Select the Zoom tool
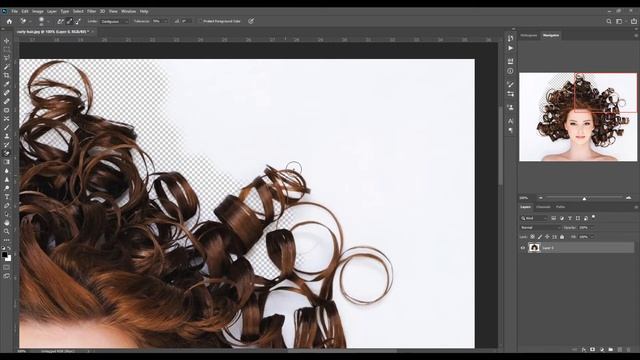640x360 pixels. point(7,231)
